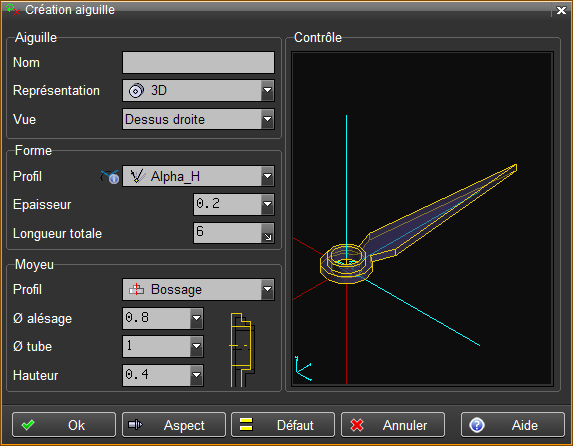Expand the Epaisseur 0.2 dropdown arrow
573x446 pixels.
pyautogui.click(x=267, y=204)
